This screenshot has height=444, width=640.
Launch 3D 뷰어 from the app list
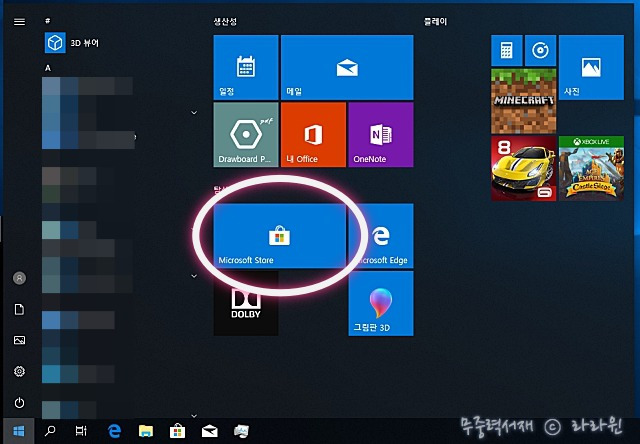[x=72, y=43]
